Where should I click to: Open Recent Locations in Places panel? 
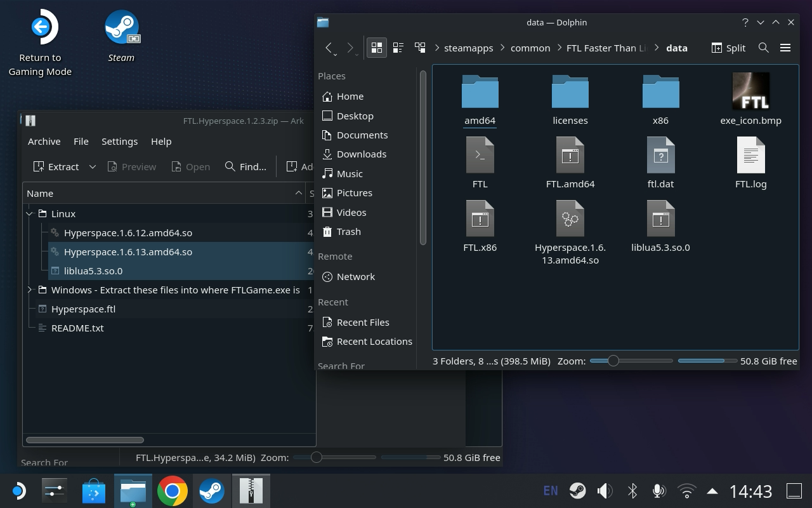367,342
